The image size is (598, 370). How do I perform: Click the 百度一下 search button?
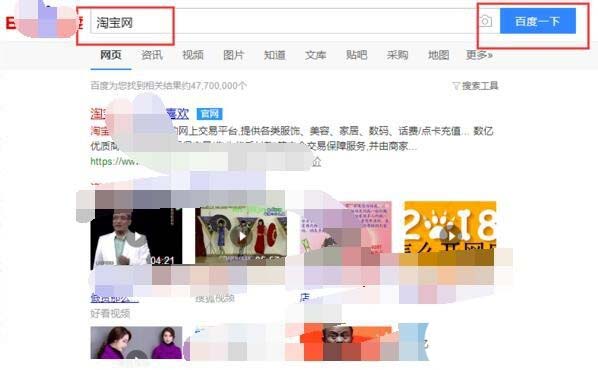click(538, 21)
